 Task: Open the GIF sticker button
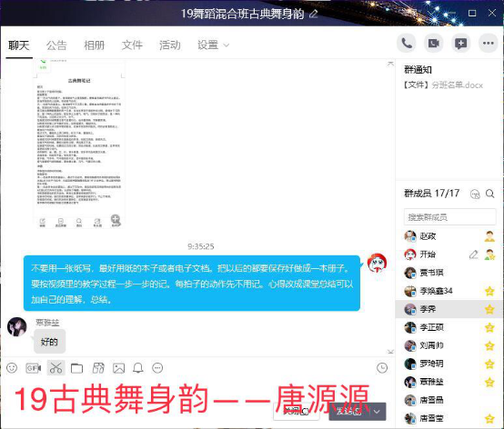point(34,368)
